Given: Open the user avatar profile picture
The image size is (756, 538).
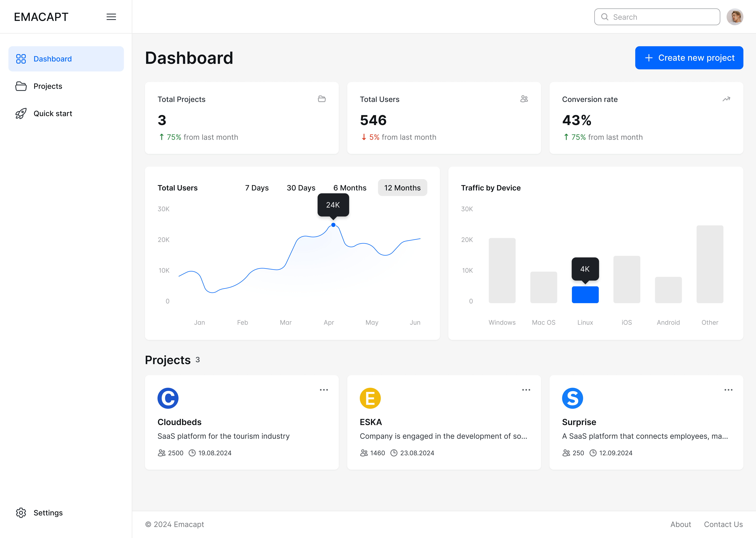Looking at the screenshot, I should click(x=735, y=17).
